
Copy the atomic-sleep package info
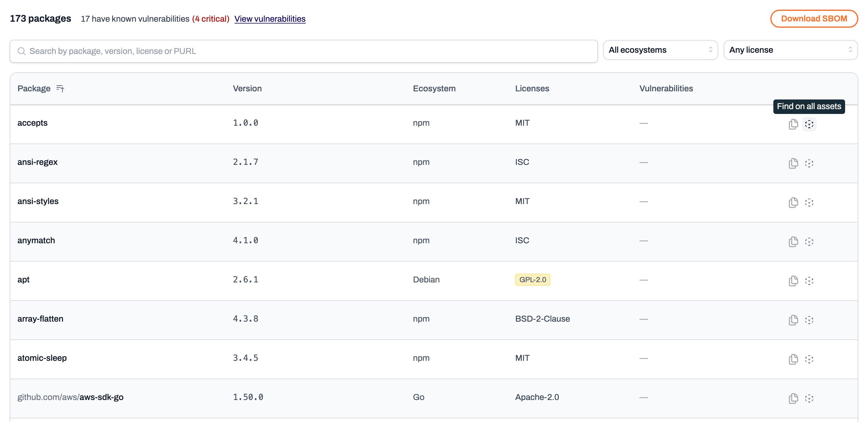pyautogui.click(x=793, y=359)
